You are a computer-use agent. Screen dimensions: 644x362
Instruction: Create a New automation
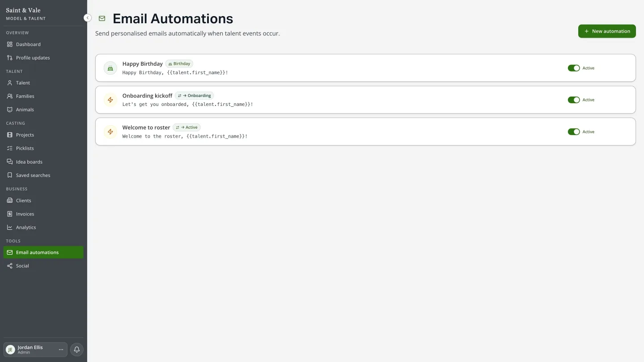(x=607, y=31)
